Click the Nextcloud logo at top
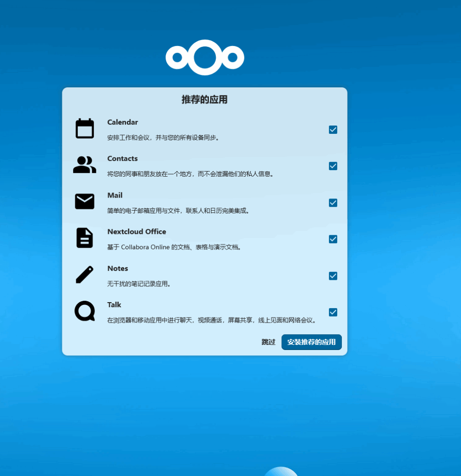Viewport: 461px width, 476px height. click(205, 57)
